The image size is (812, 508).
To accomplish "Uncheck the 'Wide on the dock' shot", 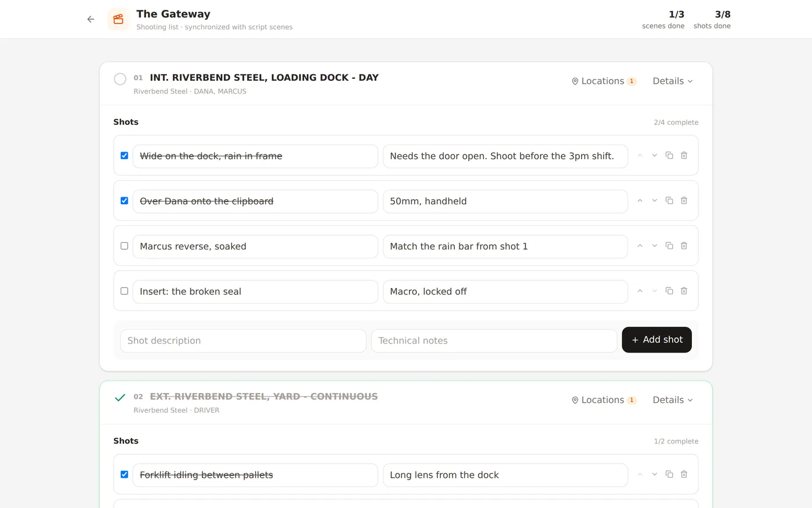I will (124, 156).
